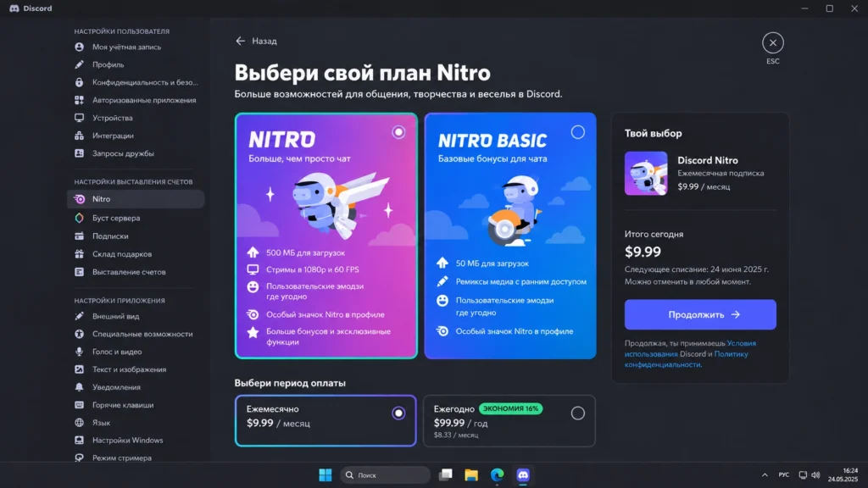Click the Devices monitor icon
Screen dimensions: 868x488
[x=79, y=118]
